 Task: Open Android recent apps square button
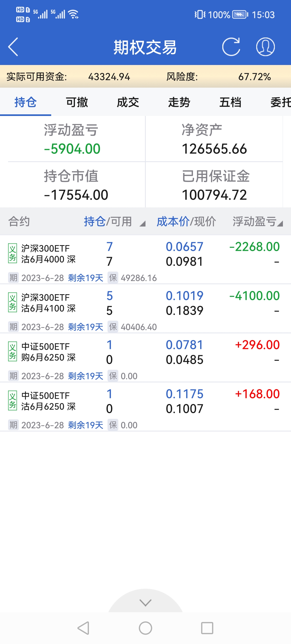pos(207,628)
